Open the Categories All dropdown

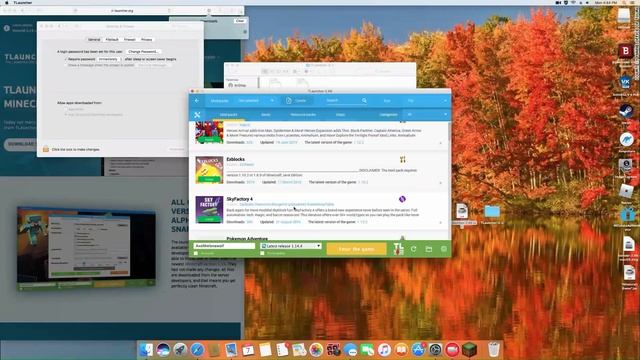[427, 115]
